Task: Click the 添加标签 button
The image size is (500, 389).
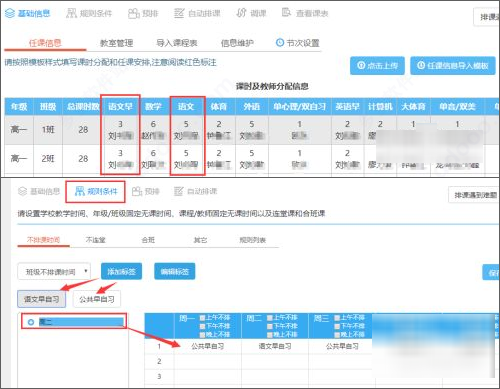Action: (121, 271)
